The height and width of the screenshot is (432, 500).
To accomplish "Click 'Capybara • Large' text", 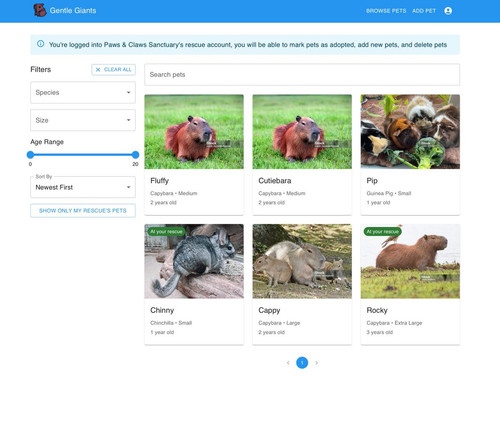I will (x=279, y=323).
